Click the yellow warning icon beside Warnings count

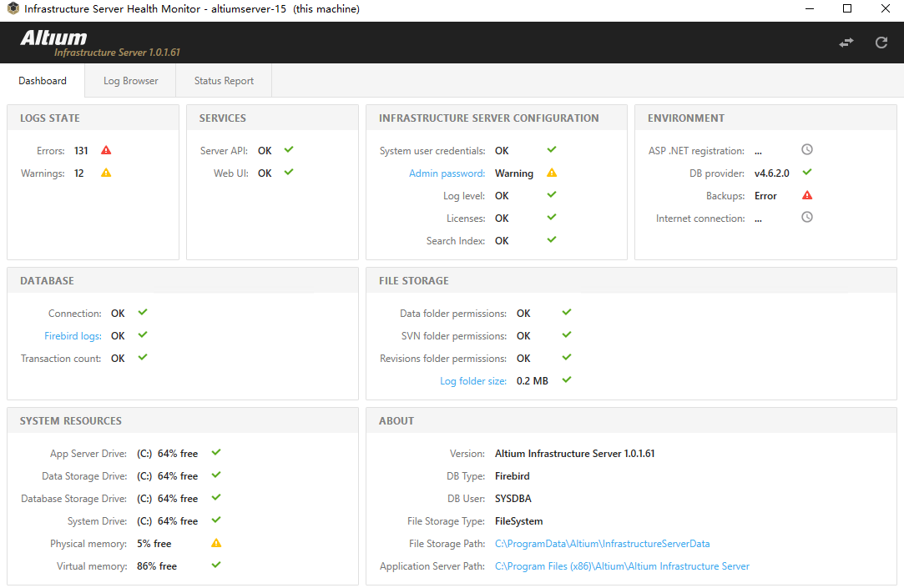tap(106, 173)
